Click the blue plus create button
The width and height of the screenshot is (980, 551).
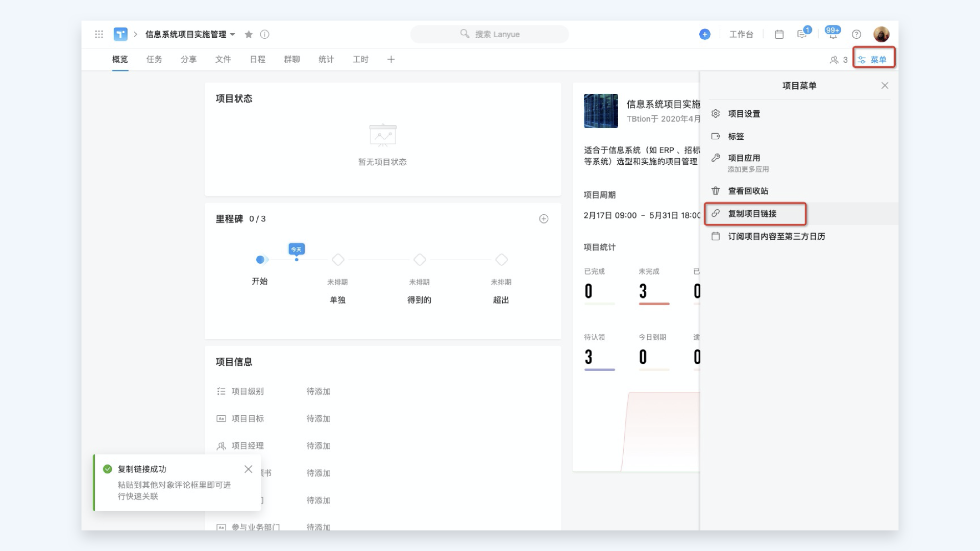point(704,34)
